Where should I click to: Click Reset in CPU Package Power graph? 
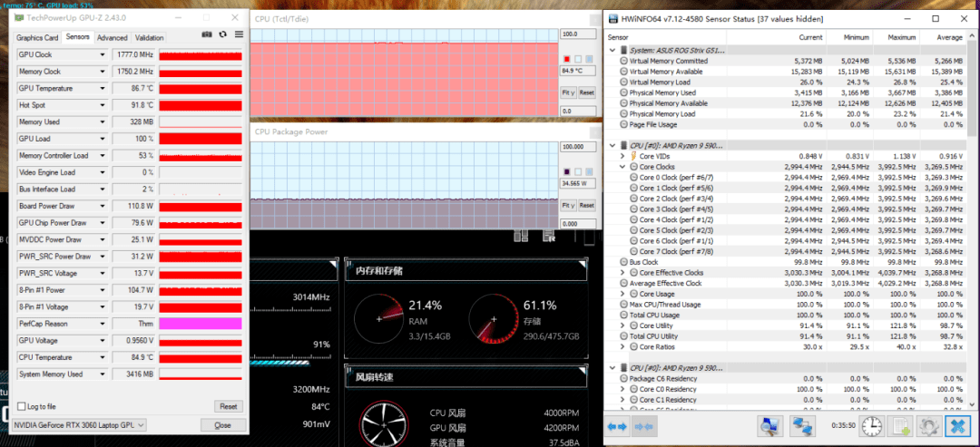586,206
